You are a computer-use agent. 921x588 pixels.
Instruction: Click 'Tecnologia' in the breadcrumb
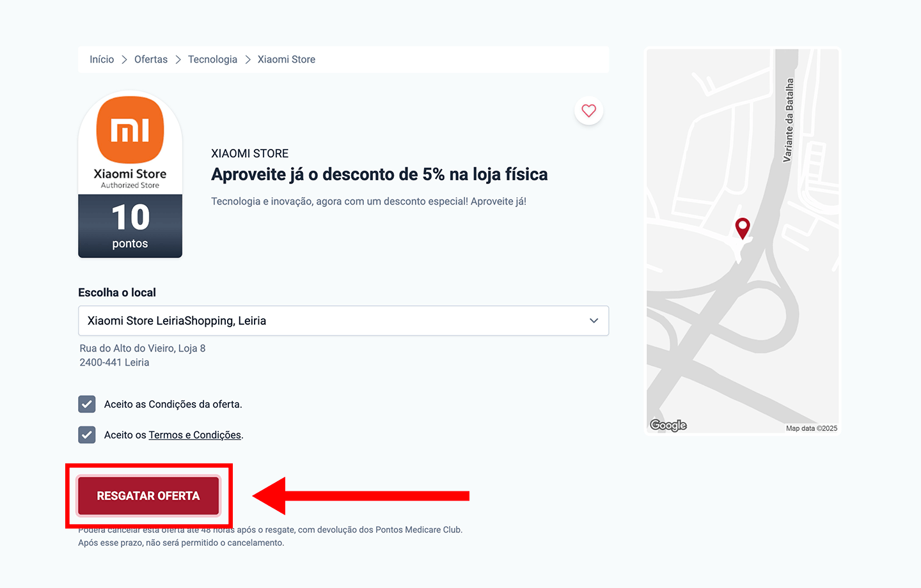tap(212, 59)
